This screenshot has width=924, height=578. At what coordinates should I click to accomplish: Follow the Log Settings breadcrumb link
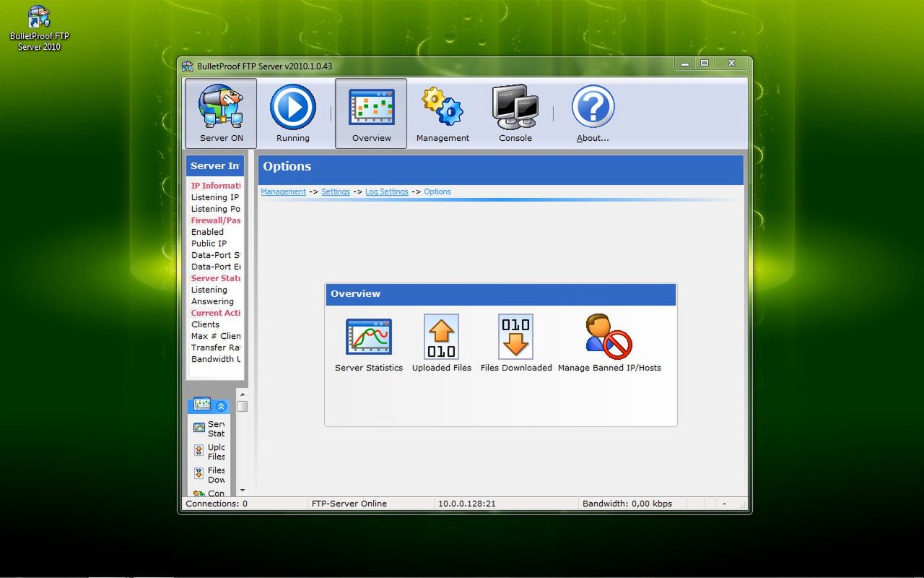tap(387, 191)
